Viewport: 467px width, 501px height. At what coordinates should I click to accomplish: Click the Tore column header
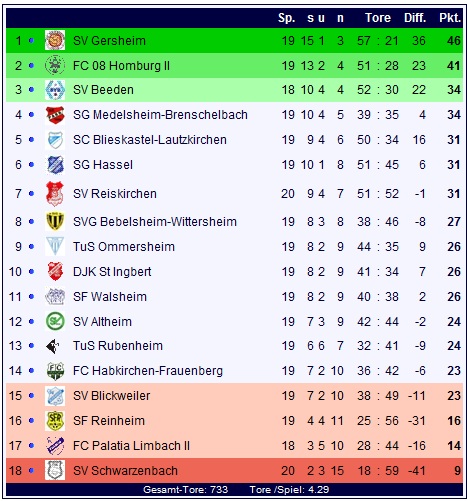[378, 18]
